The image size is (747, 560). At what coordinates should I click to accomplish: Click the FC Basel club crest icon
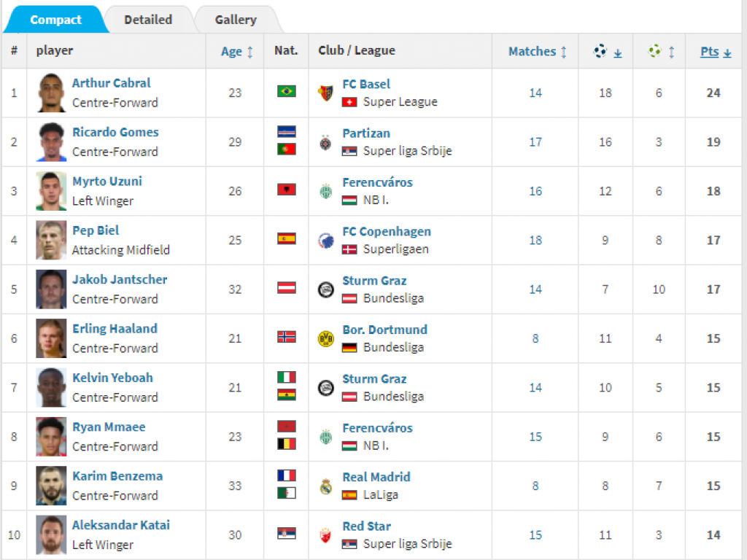326,93
